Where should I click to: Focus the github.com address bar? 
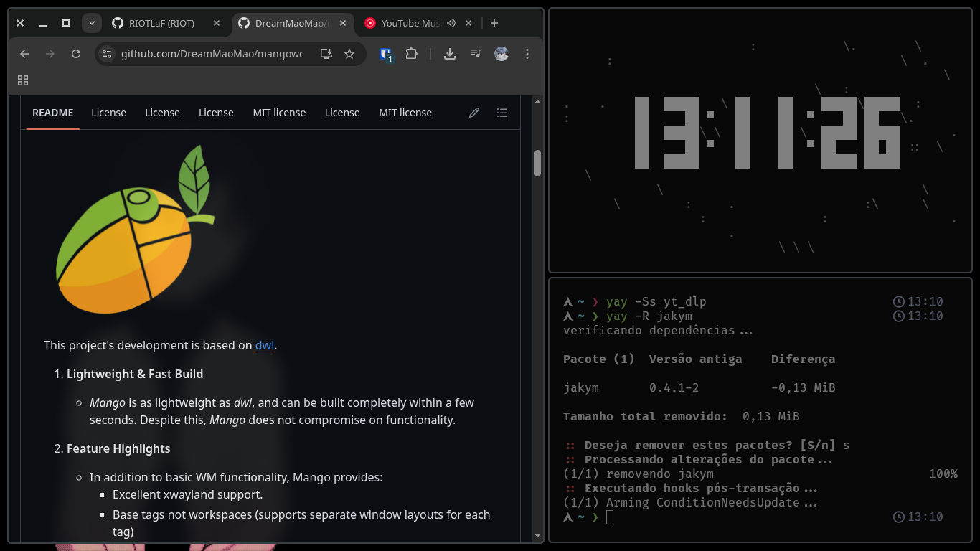click(212, 54)
